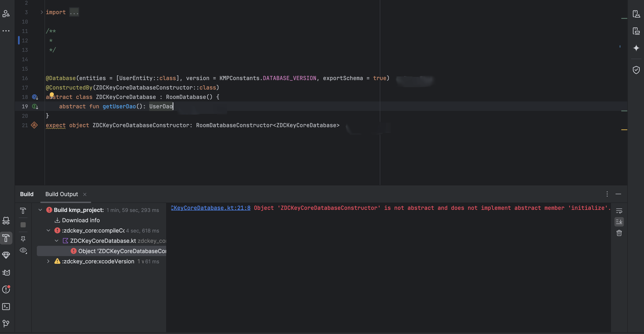This screenshot has height=334, width=644.
Task: Open the Git version control panel
Action: pyautogui.click(x=6, y=324)
